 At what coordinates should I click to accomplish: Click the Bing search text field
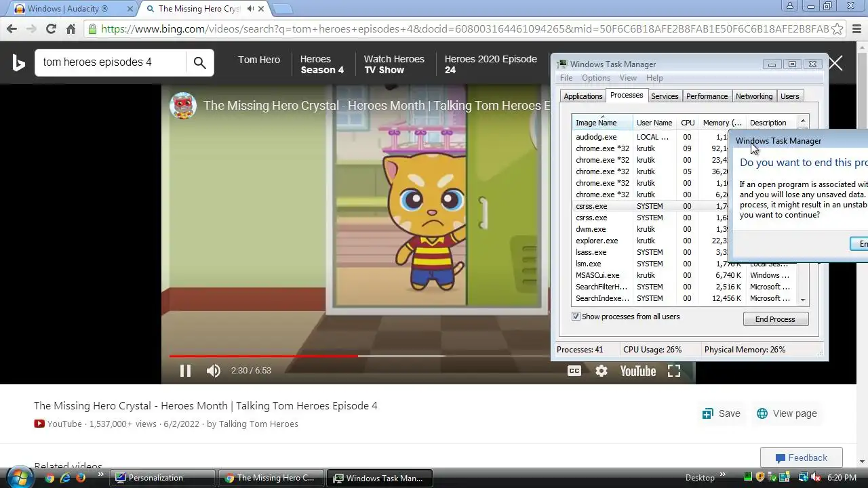[111, 62]
